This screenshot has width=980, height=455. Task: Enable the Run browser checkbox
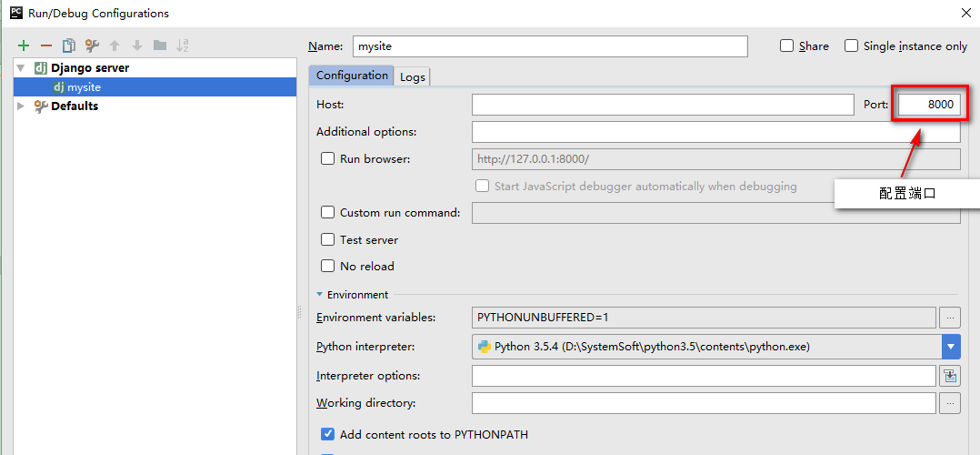328,158
